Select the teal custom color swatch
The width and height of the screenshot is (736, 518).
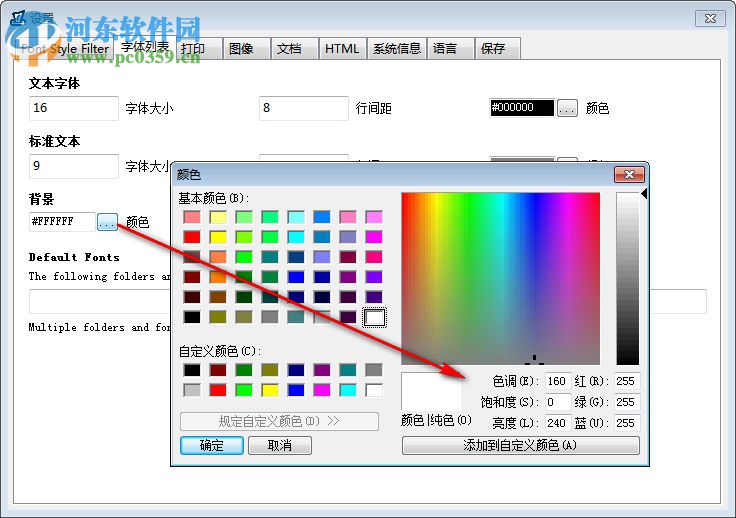tap(348, 370)
